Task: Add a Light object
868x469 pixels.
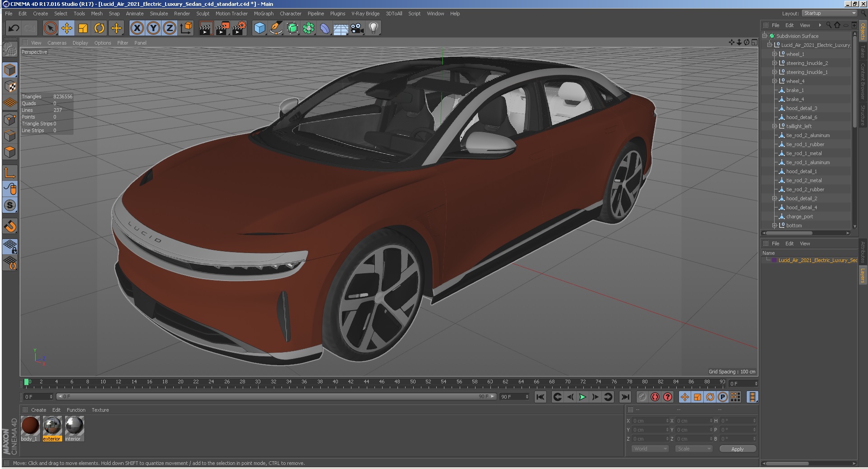Action: point(374,28)
